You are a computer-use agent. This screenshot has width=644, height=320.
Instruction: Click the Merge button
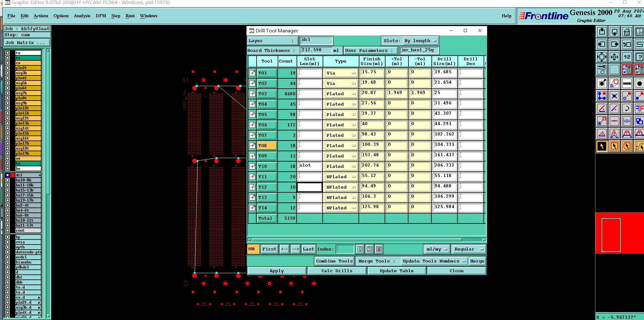click(477, 261)
